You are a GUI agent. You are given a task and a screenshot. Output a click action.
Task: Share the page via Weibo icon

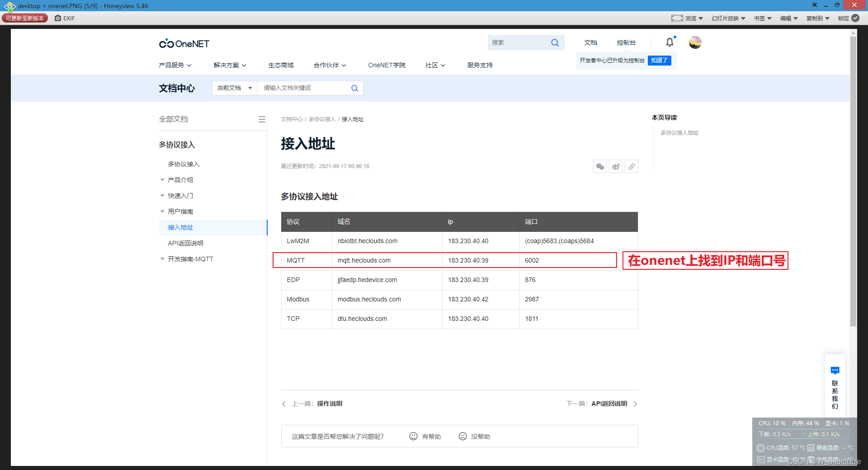[616, 166]
